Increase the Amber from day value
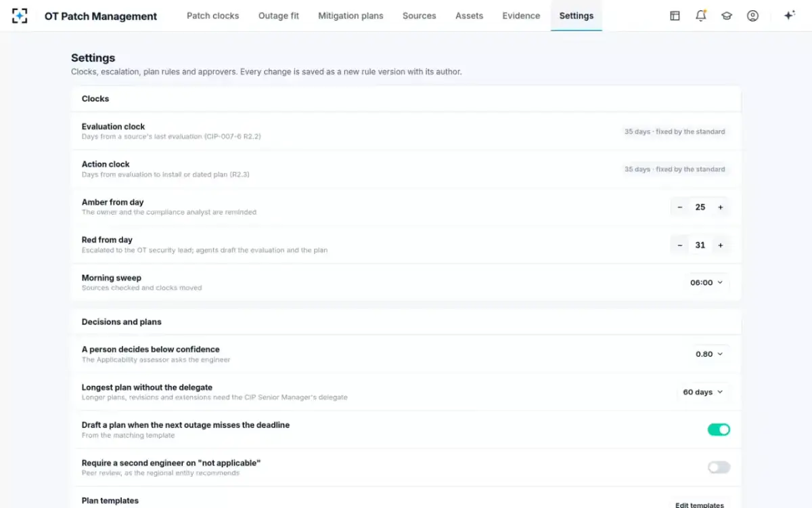This screenshot has height=508, width=812. 721,207
